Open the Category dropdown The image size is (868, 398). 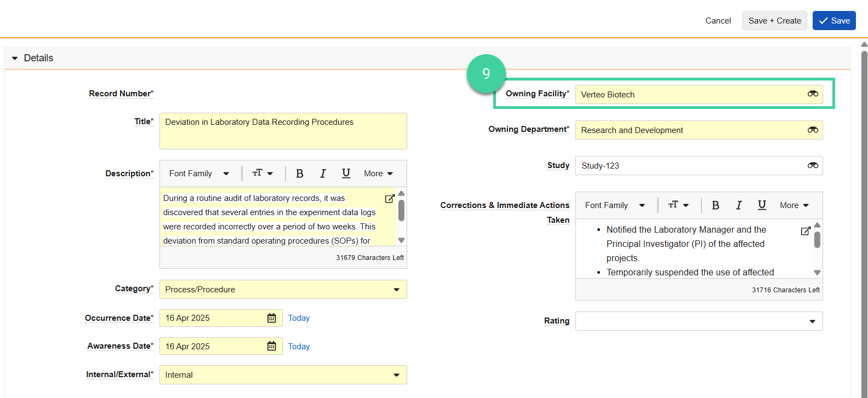283,290
